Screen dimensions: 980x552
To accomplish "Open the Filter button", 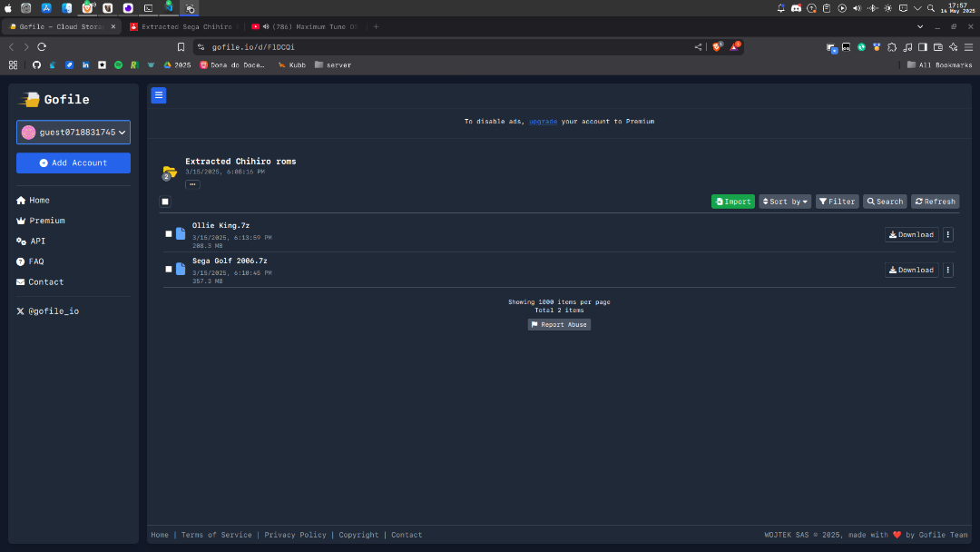I will 837,202.
